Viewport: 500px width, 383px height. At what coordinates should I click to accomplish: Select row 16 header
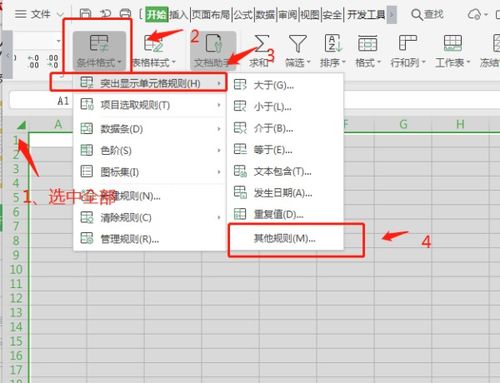[16, 355]
